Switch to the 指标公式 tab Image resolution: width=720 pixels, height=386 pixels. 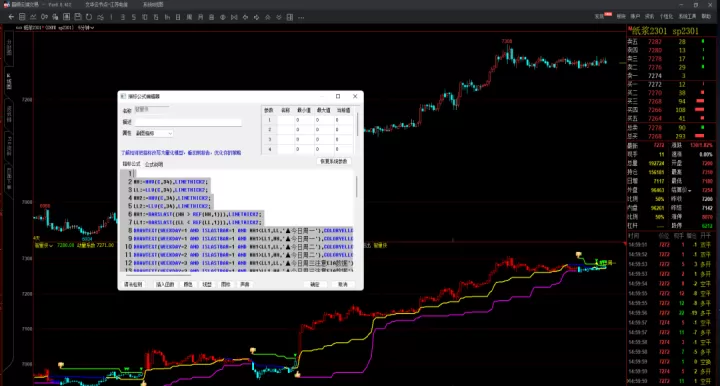pos(131,164)
